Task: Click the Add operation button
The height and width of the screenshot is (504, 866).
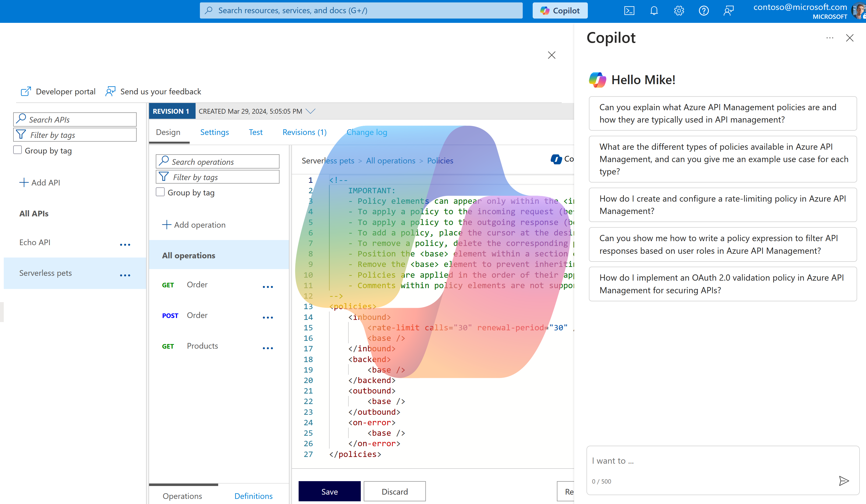Action: (x=194, y=224)
